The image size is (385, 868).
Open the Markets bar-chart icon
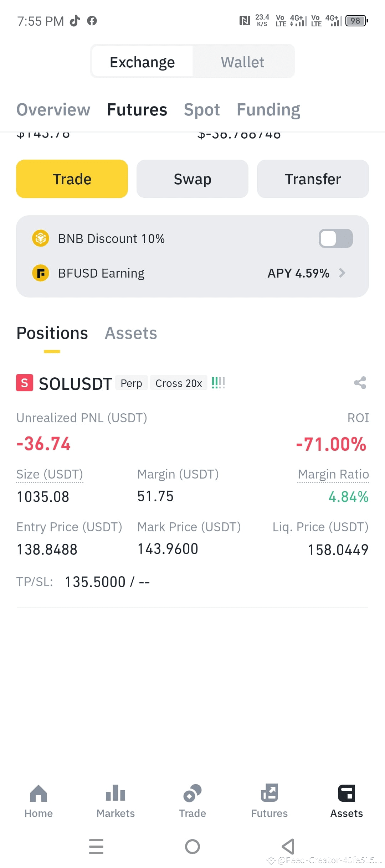click(x=115, y=793)
